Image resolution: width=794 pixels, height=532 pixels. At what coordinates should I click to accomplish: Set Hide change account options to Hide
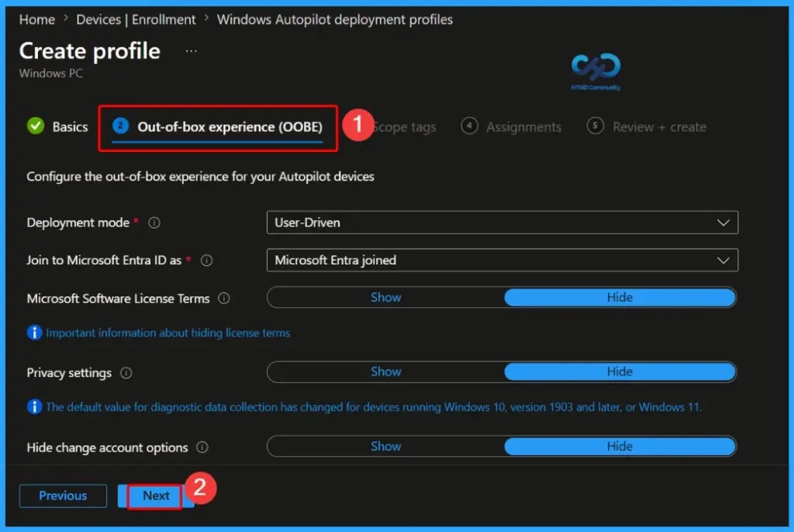(x=620, y=447)
